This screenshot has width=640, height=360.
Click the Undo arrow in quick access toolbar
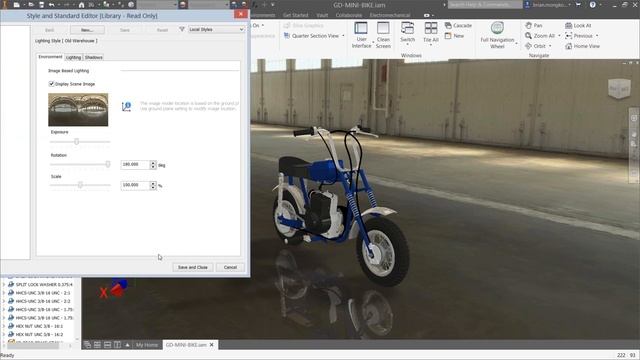(x=51, y=5)
